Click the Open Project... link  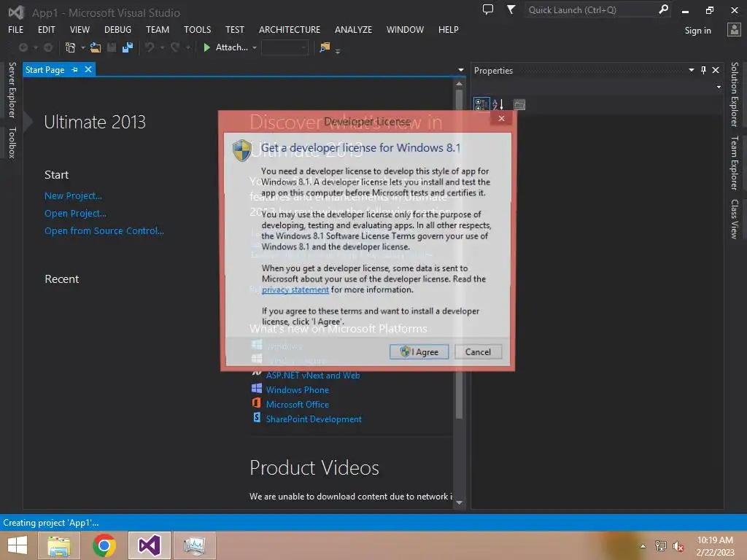[x=75, y=214]
